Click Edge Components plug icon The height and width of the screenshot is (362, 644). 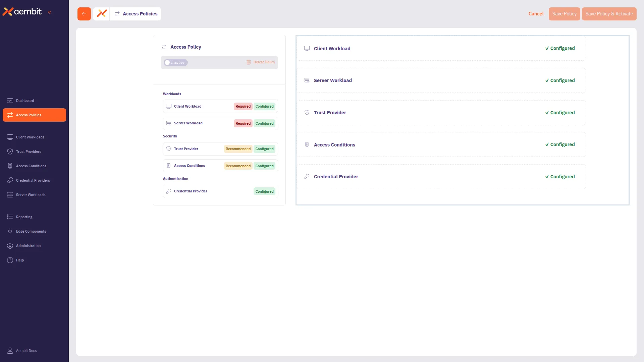coord(10,231)
